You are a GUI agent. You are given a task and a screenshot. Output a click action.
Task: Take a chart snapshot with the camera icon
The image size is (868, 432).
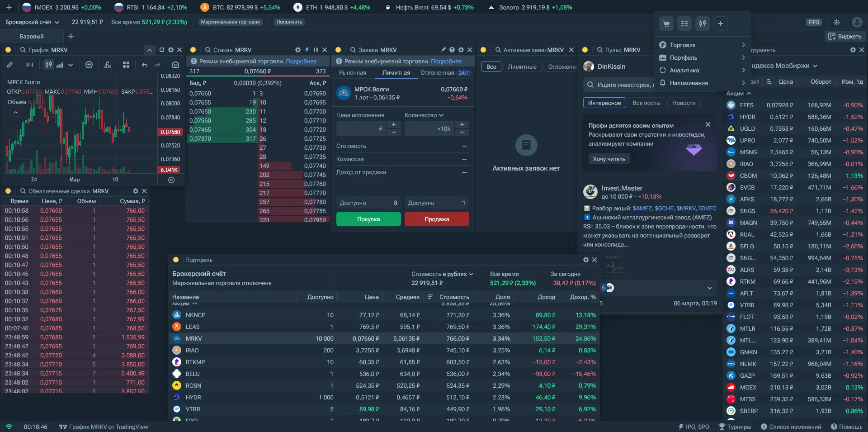pos(175,65)
